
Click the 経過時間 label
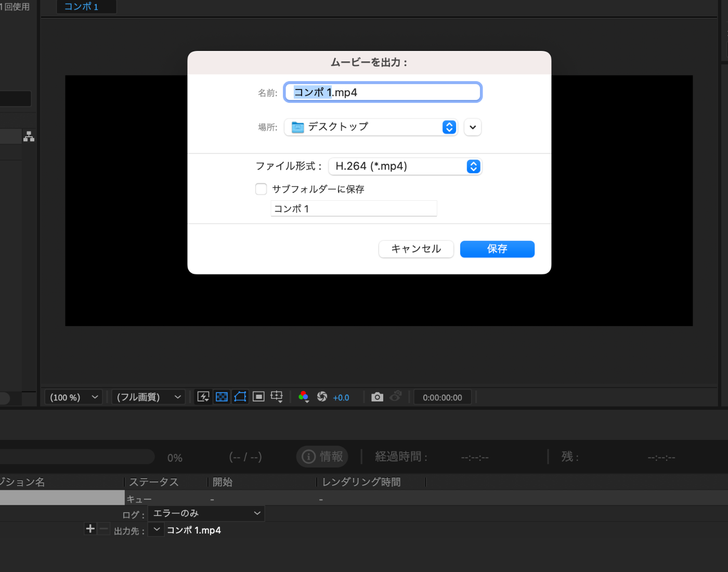tap(401, 457)
